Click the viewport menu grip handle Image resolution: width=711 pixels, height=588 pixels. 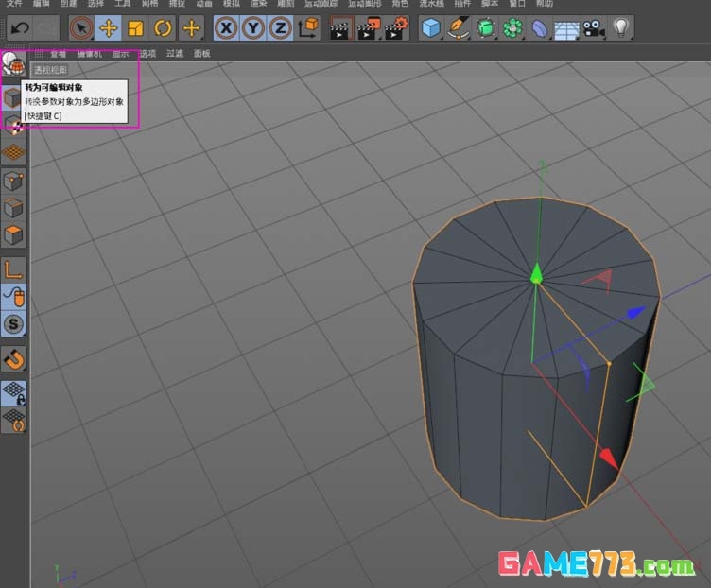click(x=39, y=54)
